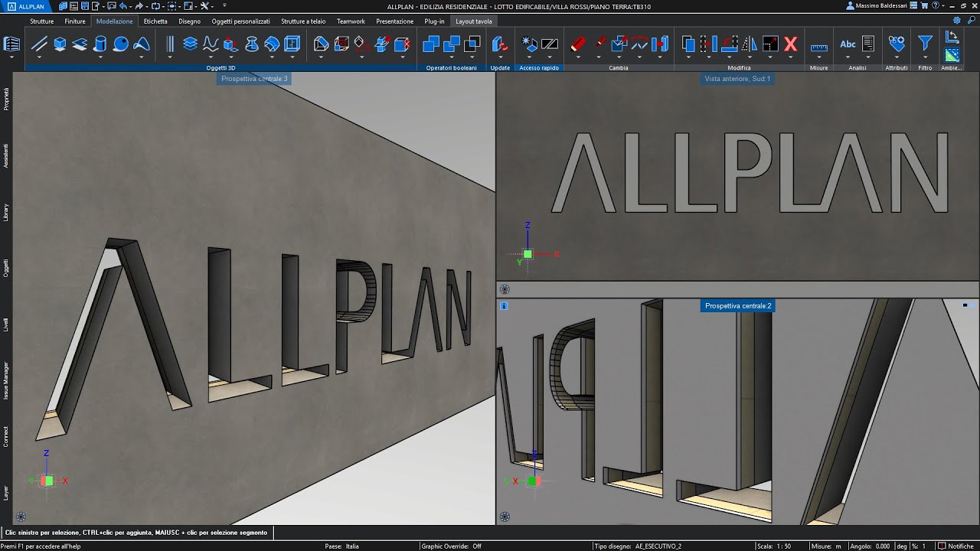Click the Notifiche button in status bar
The width and height of the screenshot is (980, 551).
coord(955,546)
